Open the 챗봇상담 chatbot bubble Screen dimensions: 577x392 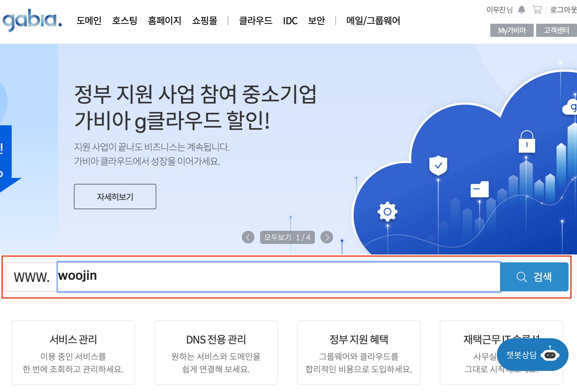point(532,355)
